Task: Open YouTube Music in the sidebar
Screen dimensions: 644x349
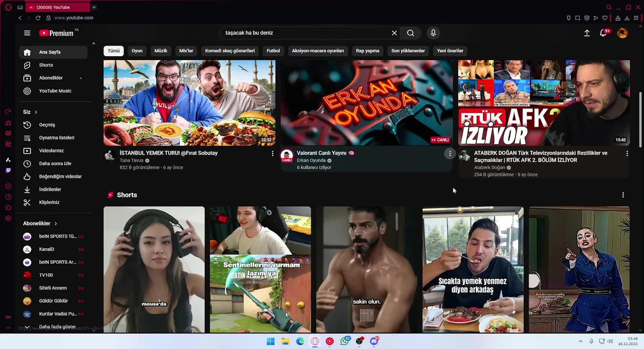Action: [53, 91]
